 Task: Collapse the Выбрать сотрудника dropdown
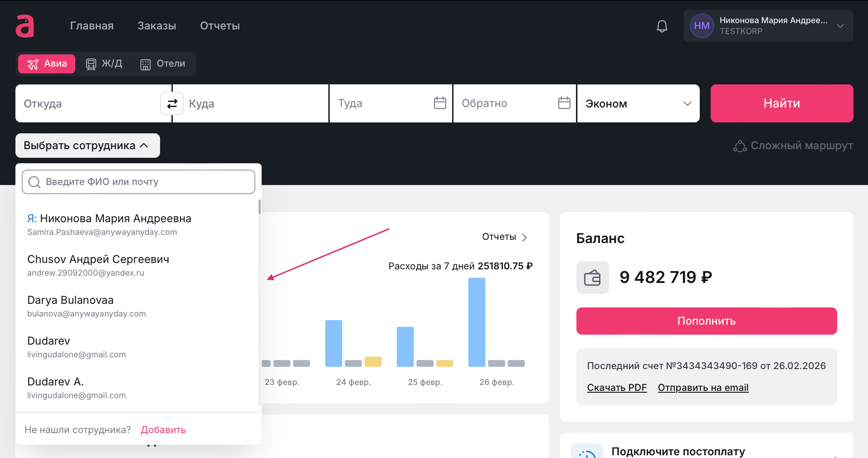(88, 146)
